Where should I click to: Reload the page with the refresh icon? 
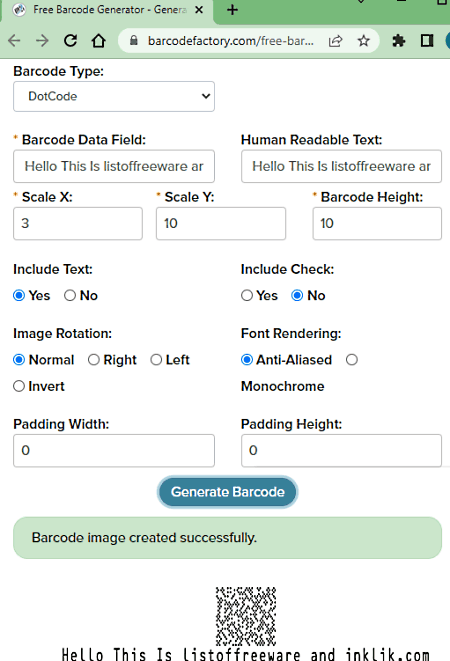coord(70,40)
